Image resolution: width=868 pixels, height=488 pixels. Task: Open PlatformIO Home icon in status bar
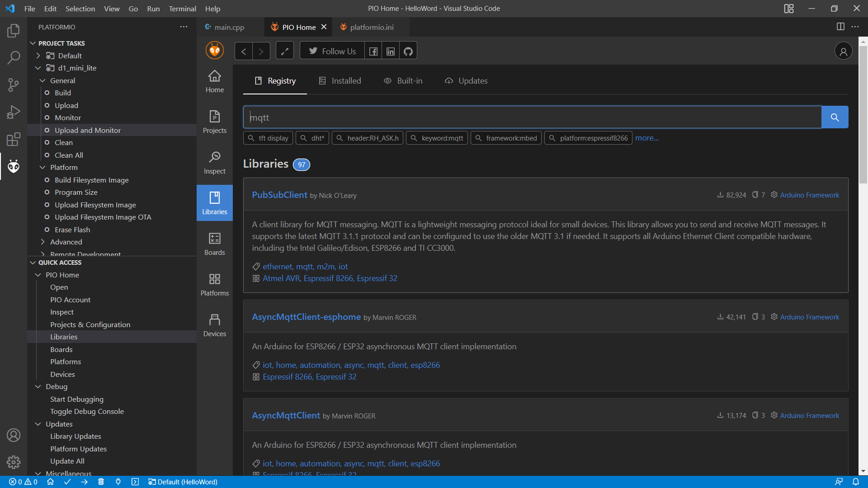coord(51,482)
